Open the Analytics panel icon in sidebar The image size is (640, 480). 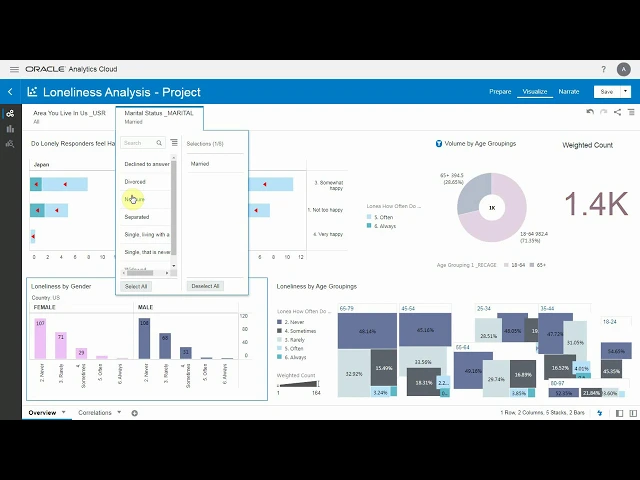pos(10,144)
